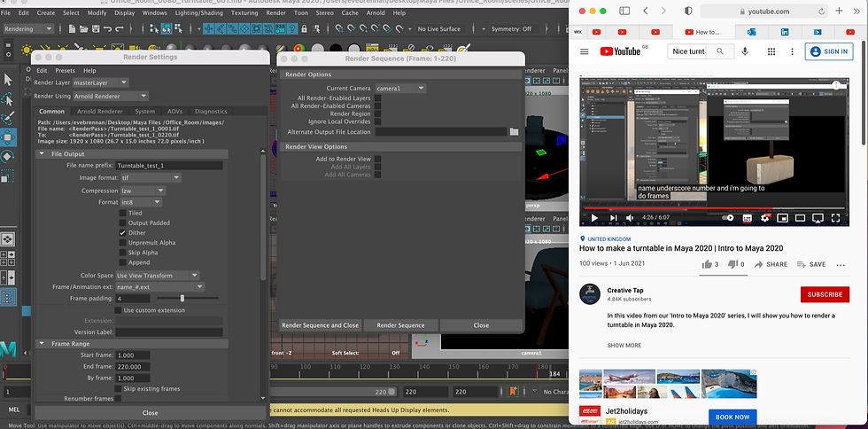The width and height of the screenshot is (868, 429).
Task: Click the miniplayer icon in YouTube player
Action: point(782,218)
